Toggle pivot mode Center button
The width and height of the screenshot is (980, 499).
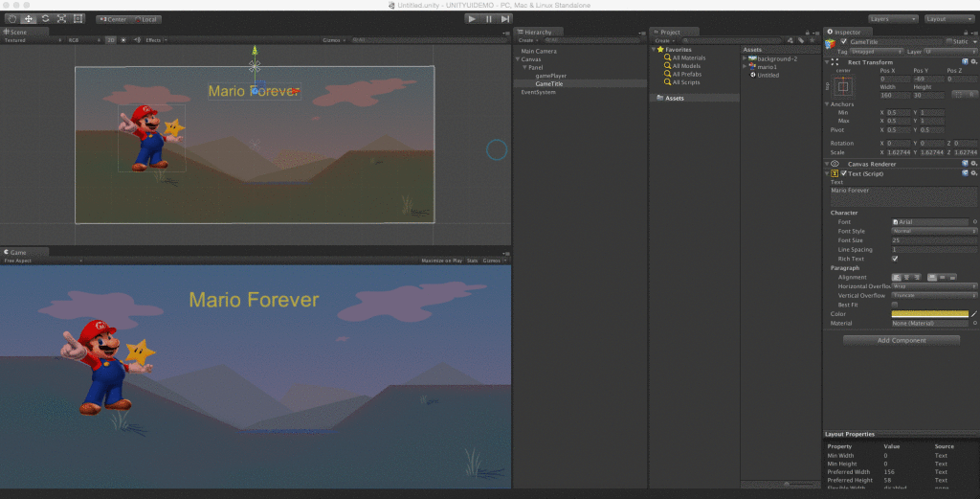click(113, 19)
